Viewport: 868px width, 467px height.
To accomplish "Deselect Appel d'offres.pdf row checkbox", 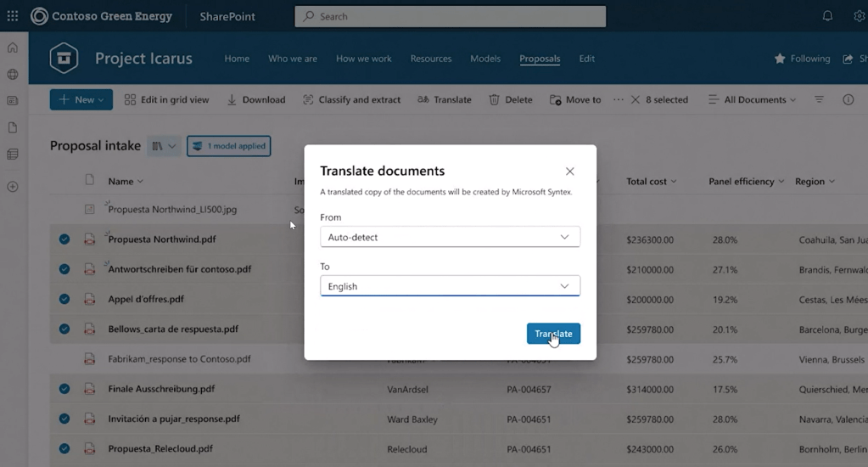I will [64, 299].
